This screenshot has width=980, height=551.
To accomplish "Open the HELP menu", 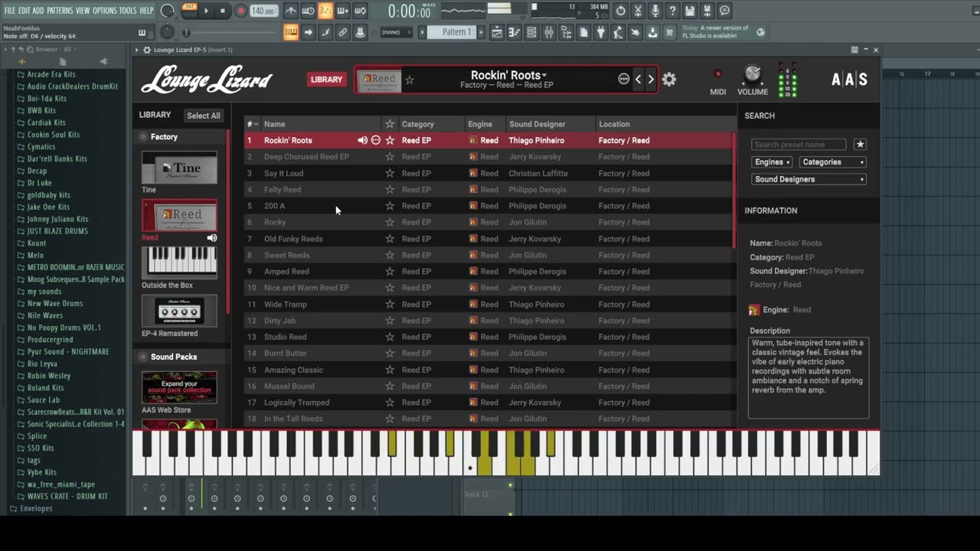I will 145,11.
